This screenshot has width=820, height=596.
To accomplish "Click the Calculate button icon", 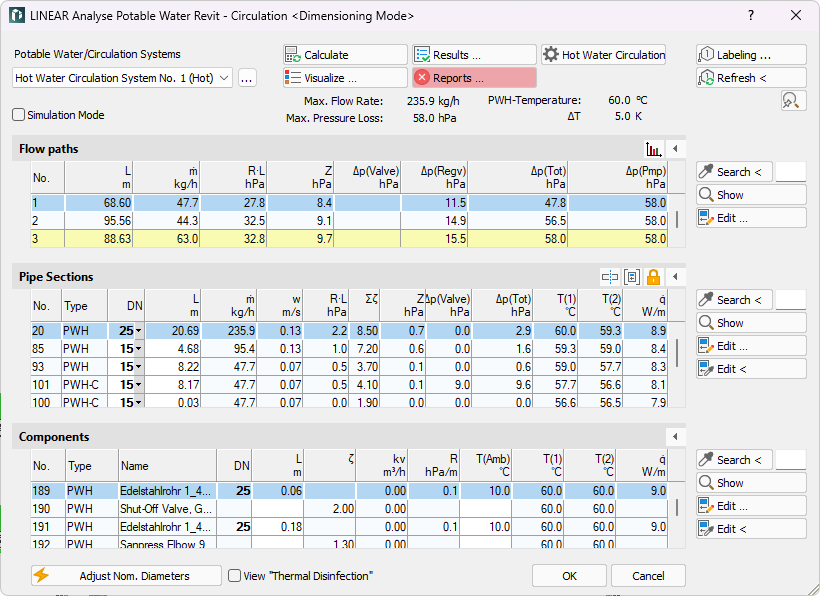I will pos(292,55).
